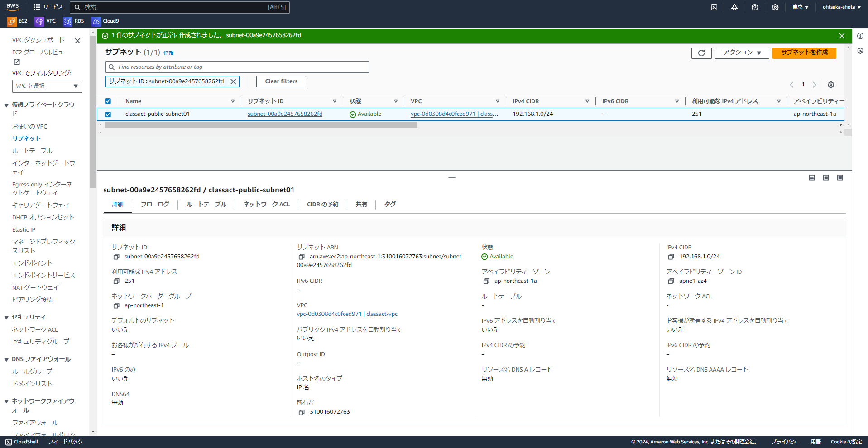Collapse the ネットワークファイアウォール section

click(6, 401)
